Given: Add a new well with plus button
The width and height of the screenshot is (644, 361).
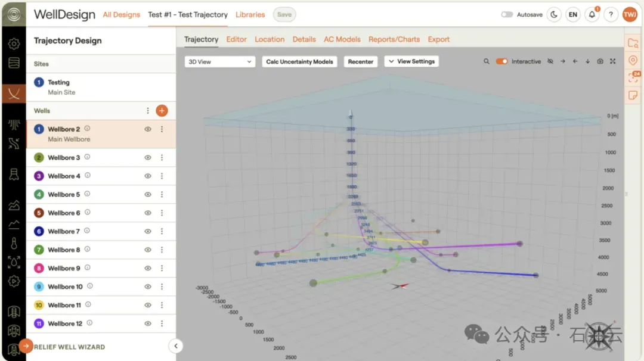Looking at the screenshot, I should point(162,110).
